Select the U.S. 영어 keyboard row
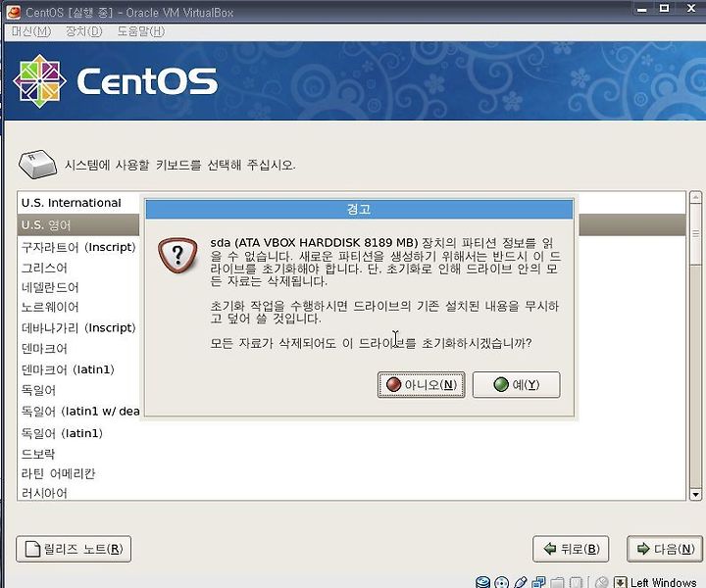Screen dimensions: 706x588 pos(78,225)
